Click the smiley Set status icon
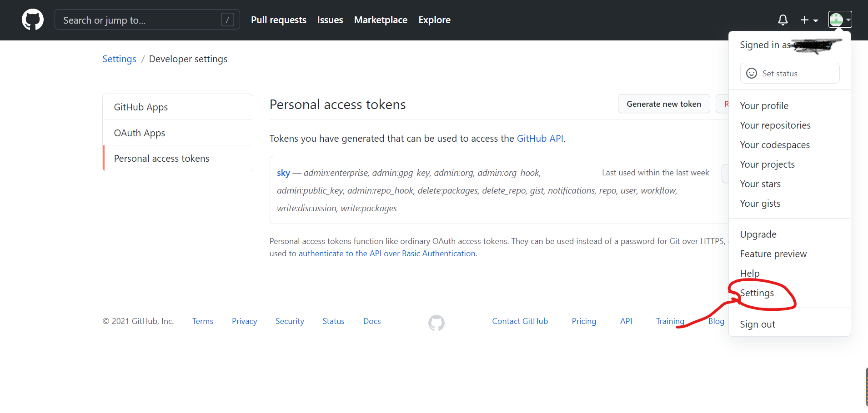 pos(752,73)
